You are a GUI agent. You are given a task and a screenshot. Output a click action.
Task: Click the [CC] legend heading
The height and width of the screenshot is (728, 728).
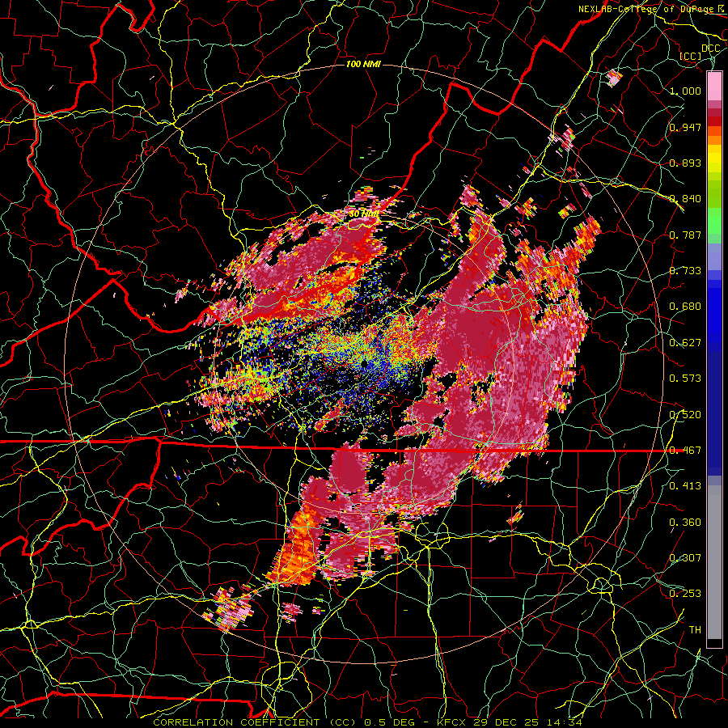[x=691, y=56]
